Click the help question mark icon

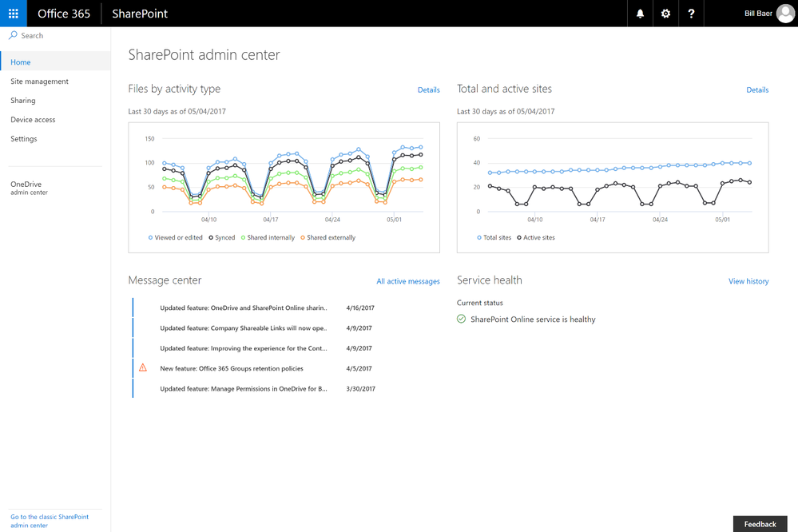(691, 14)
